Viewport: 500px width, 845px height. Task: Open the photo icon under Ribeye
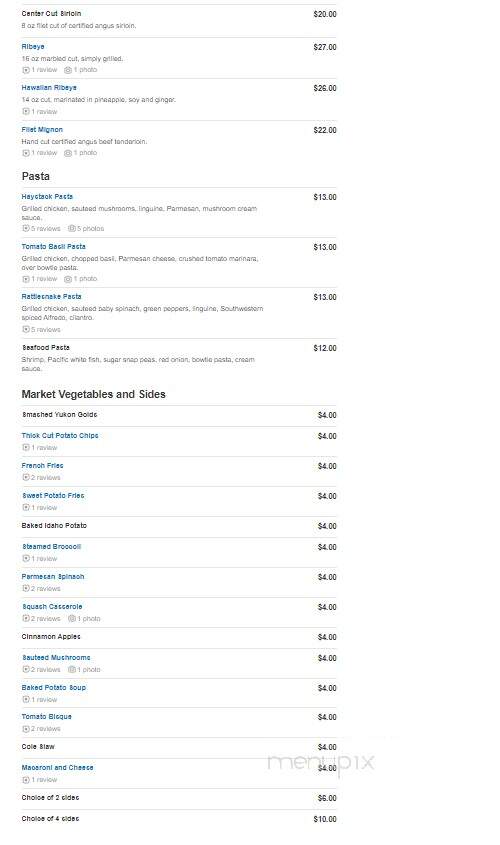[68, 70]
